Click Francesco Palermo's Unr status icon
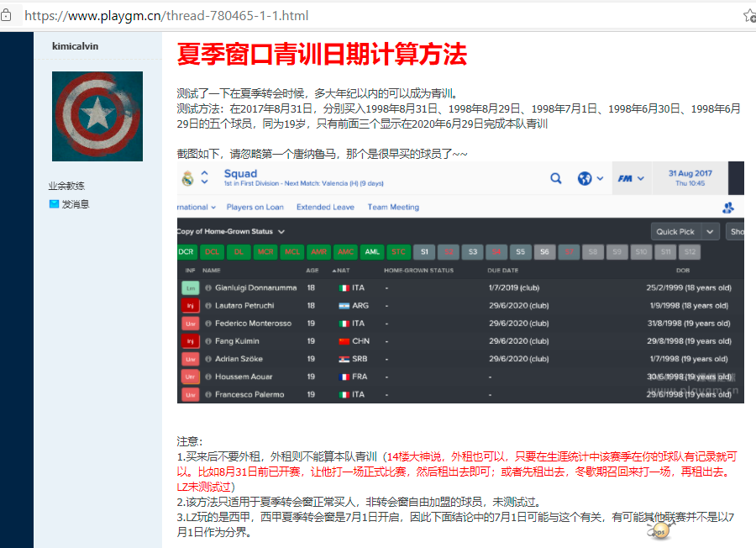 coord(191,394)
